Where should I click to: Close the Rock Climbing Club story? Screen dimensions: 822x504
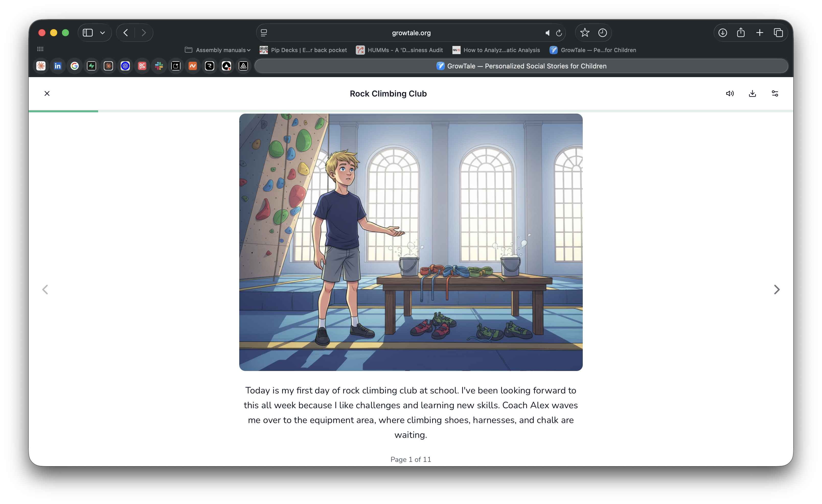pyautogui.click(x=47, y=93)
